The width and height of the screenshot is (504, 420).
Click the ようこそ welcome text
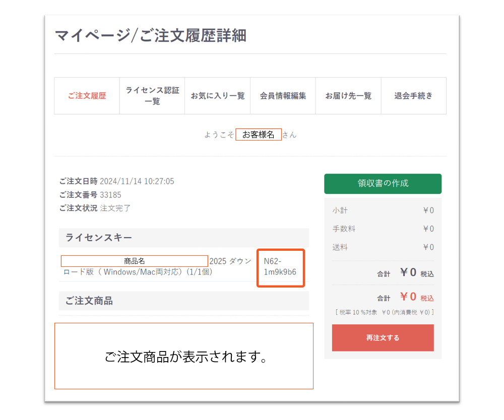[219, 134]
